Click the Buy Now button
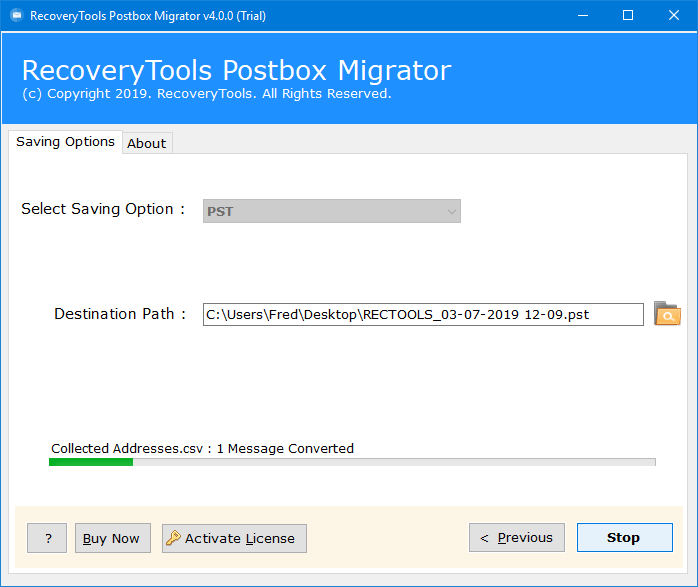 pyautogui.click(x=113, y=538)
